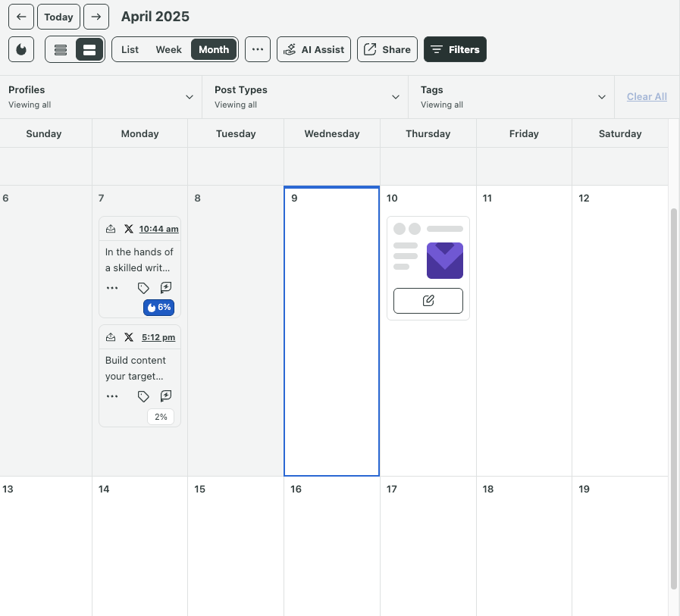This screenshot has height=616, width=680.
Task: Click the Share icon button
Action: tap(387, 49)
